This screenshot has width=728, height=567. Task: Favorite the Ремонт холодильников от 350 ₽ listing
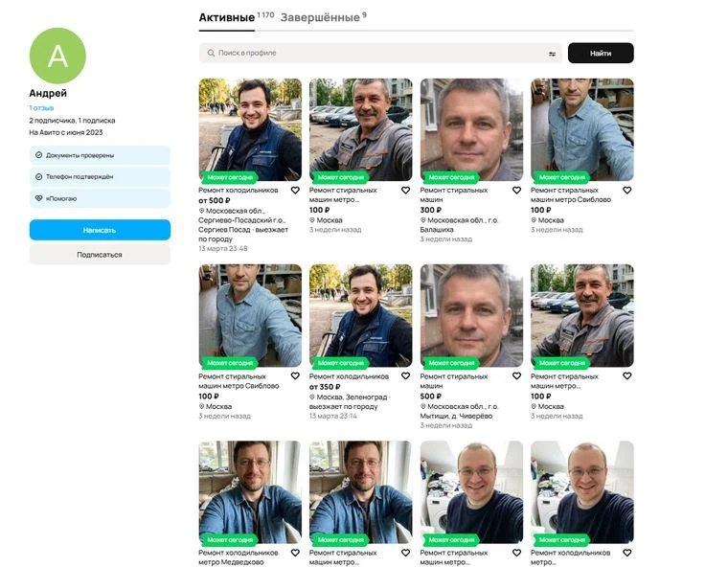(406, 376)
